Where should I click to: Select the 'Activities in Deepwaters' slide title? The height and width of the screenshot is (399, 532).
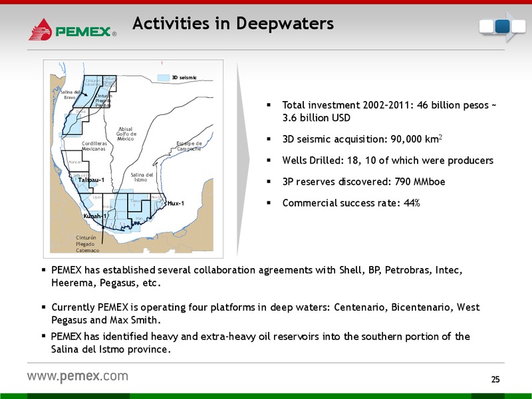233,24
